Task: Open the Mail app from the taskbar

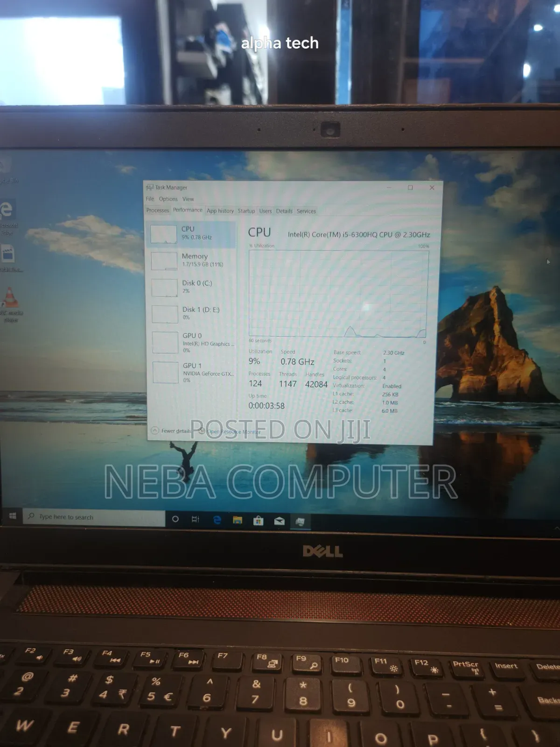Action: click(279, 521)
